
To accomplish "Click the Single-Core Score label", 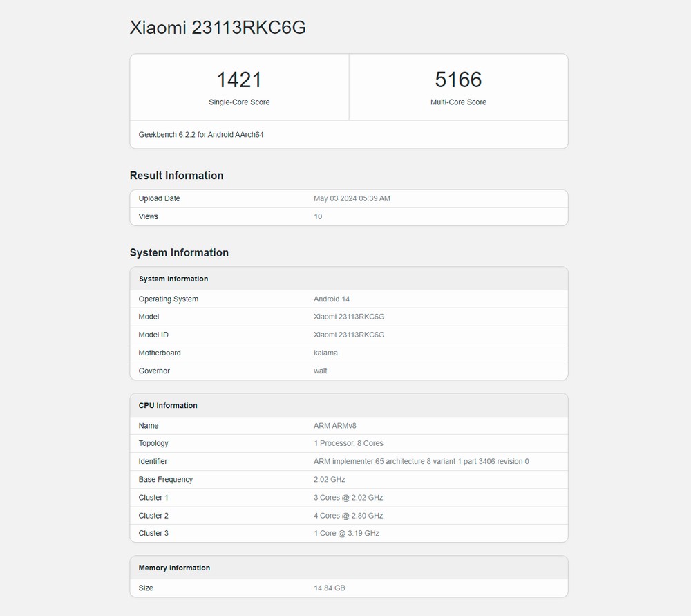I will click(x=239, y=102).
